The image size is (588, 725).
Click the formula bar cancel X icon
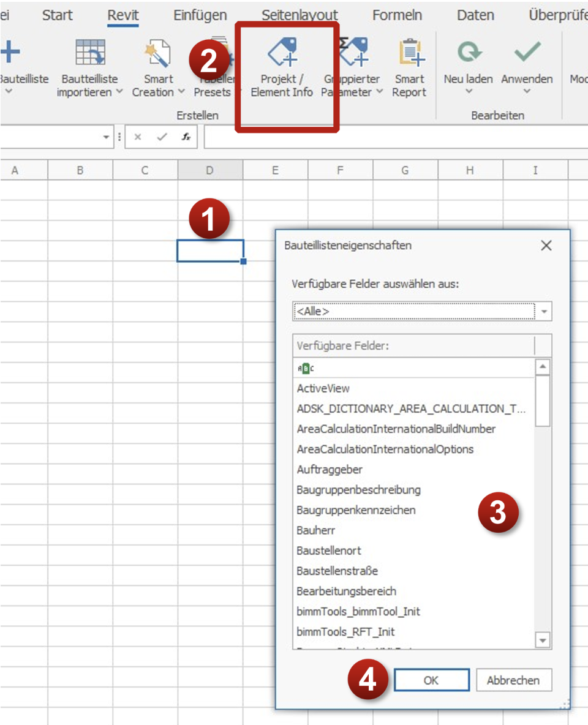137,137
